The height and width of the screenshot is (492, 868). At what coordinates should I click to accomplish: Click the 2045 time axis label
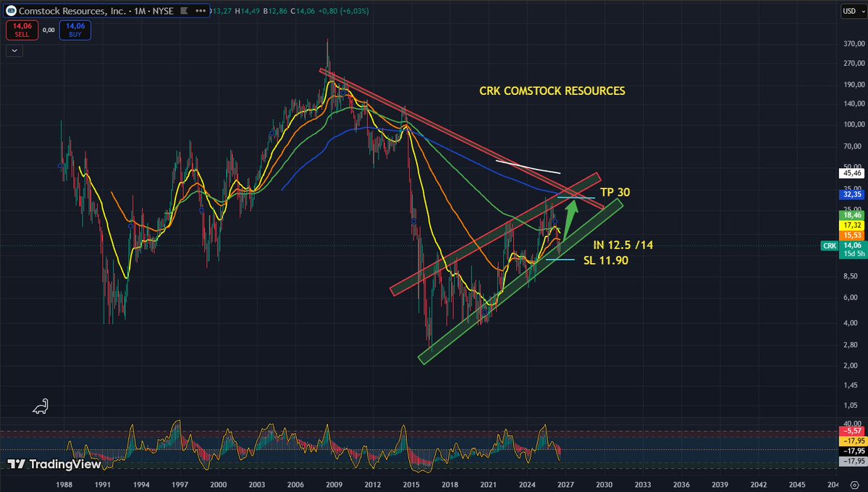point(797,484)
